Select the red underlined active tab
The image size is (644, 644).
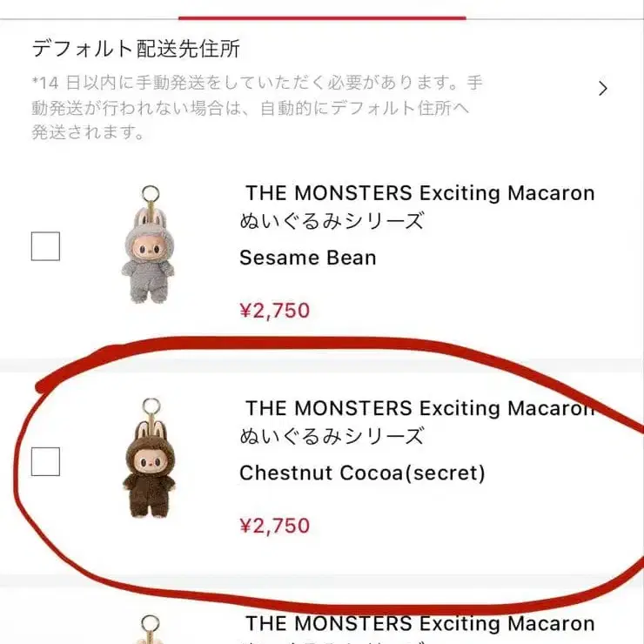(x=322, y=18)
